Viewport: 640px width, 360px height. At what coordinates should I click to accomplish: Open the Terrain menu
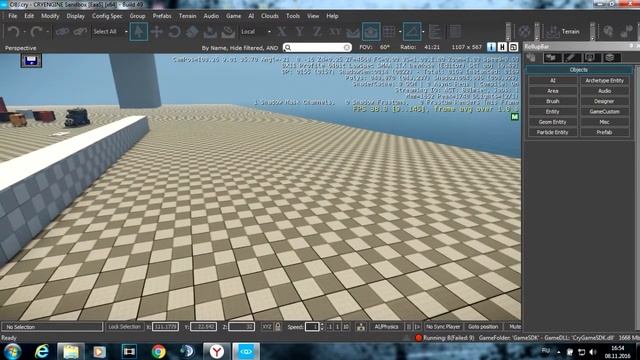188,16
